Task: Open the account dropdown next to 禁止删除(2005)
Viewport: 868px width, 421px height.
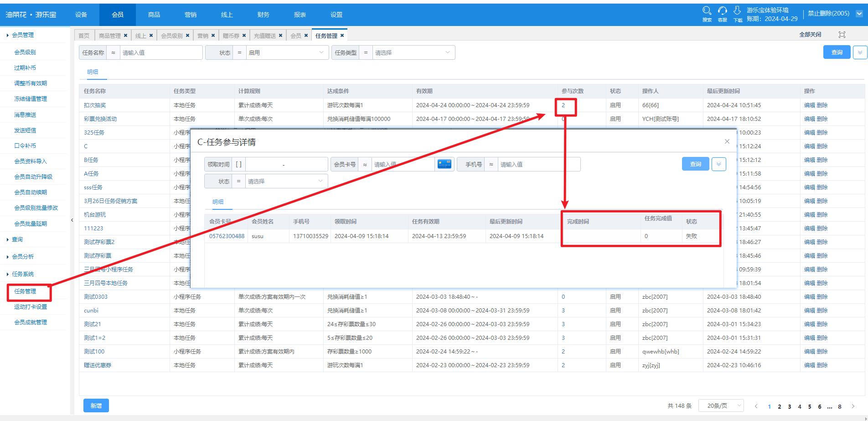Action: click(x=859, y=14)
